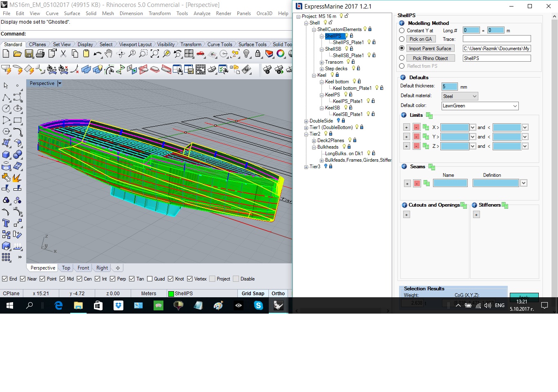Click the Pick on GA button
558x392 pixels.
coord(420,39)
